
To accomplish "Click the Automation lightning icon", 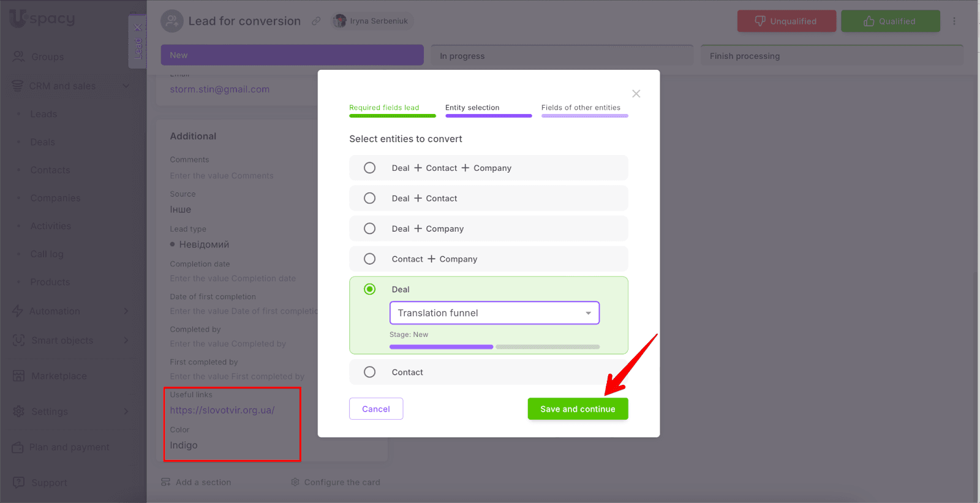I will pyautogui.click(x=18, y=311).
